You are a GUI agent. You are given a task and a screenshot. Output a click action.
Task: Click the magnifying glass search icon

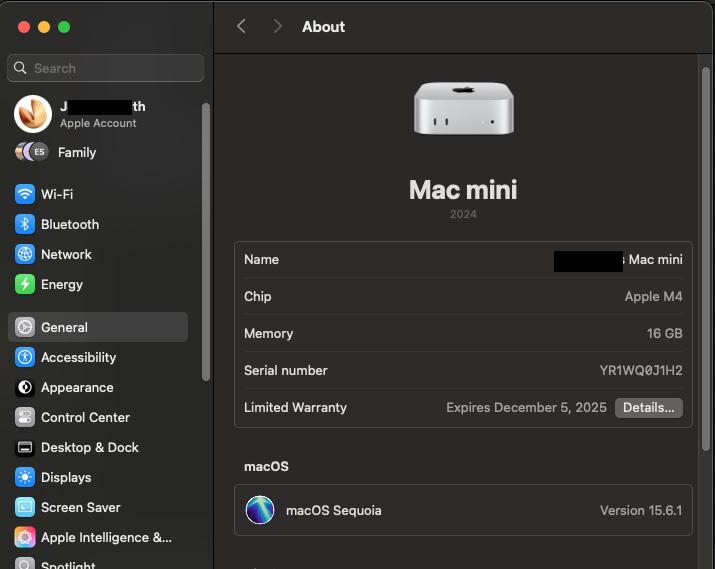[20, 68]
